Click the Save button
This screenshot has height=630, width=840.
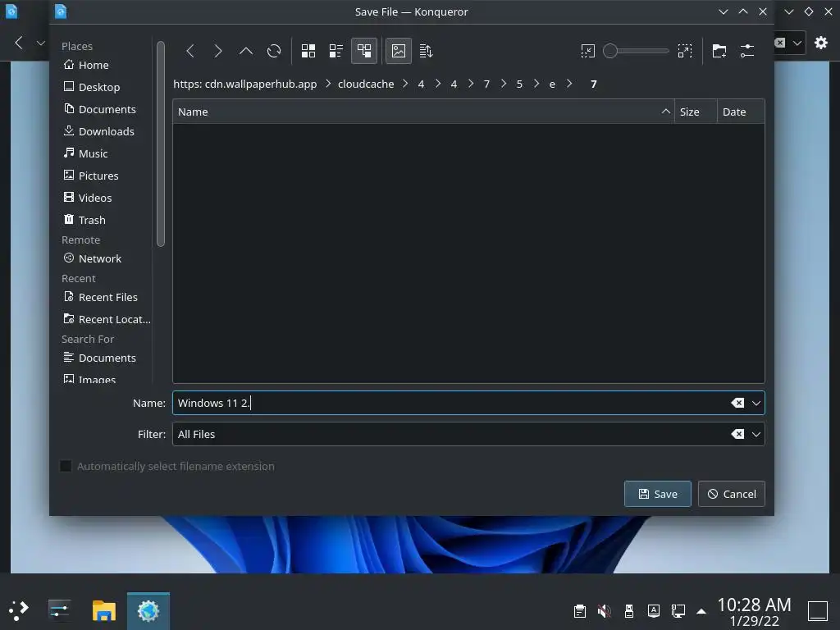click(657, 494)
